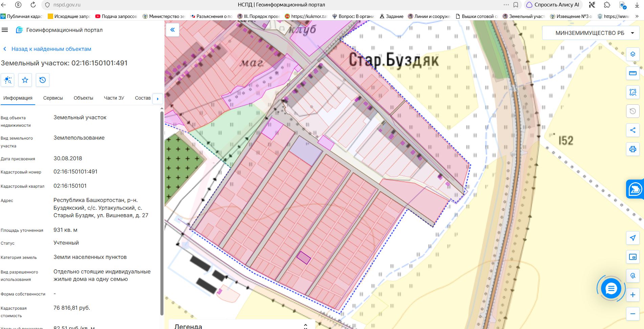Add parcel to favorites with star icon
The image size is (644, 329).
pos(25,80)
